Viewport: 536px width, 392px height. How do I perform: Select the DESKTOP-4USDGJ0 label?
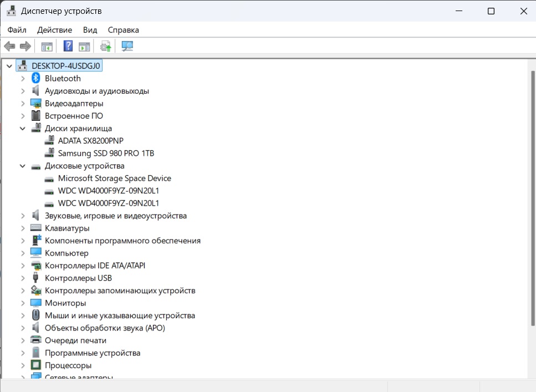tap(65, 65)
